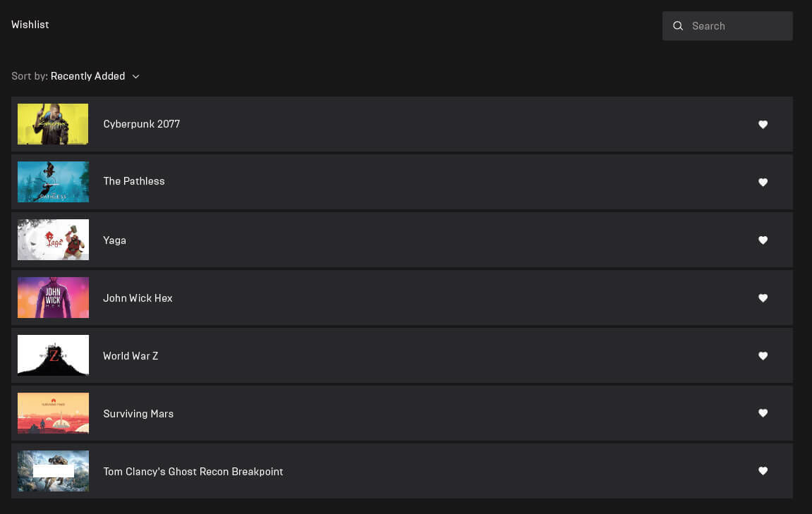Image resolution: width=812 pixels, height=514 pixels.
Task: Toggle the Surviving Mars wishlist heart
Action: coord(763,413)
